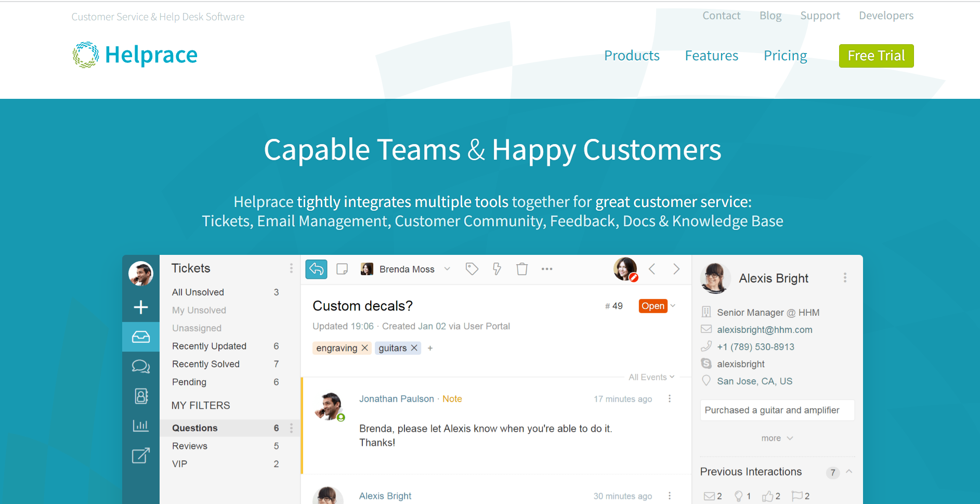980x504 pixels.
Task: Click the external link sidebar icon
Action: click(x=141, y=456)
